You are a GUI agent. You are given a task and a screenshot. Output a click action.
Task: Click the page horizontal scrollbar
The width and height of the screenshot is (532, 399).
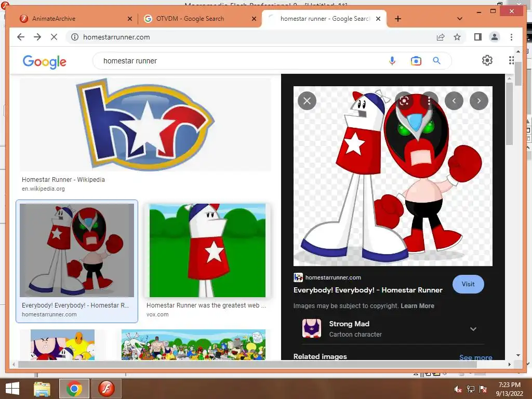point(248,364)
